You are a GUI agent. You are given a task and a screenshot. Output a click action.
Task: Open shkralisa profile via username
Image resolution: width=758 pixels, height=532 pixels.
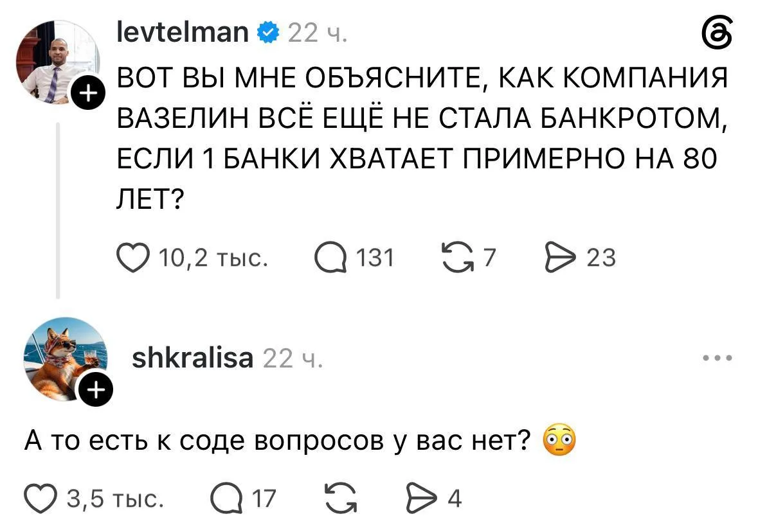[x=192, y=358]
